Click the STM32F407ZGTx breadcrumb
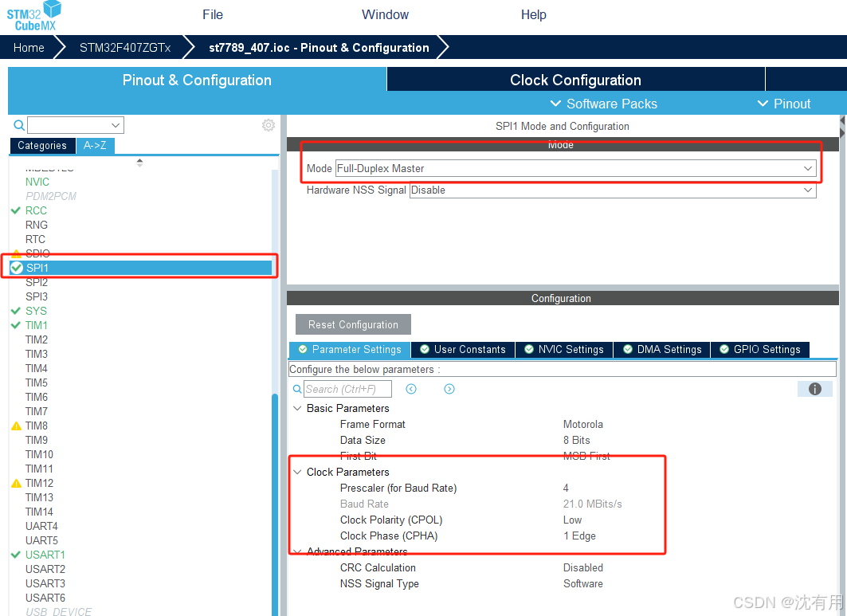 125,48
